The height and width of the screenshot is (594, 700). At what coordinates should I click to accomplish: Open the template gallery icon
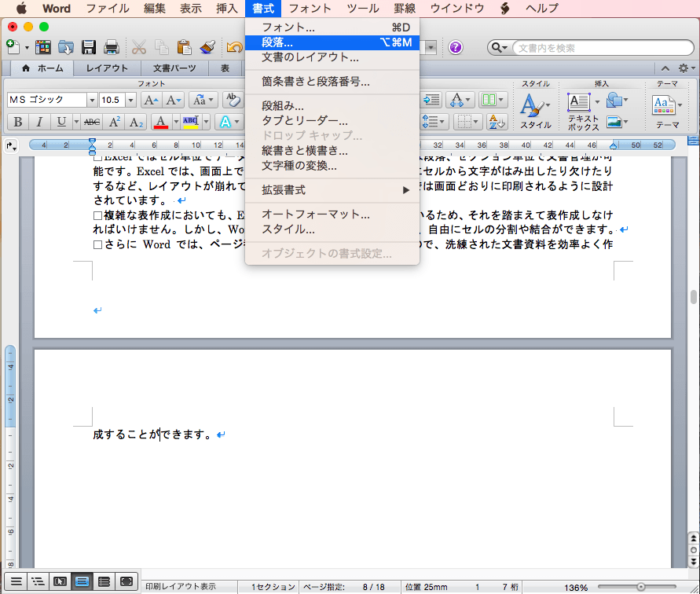coord(43,47)
